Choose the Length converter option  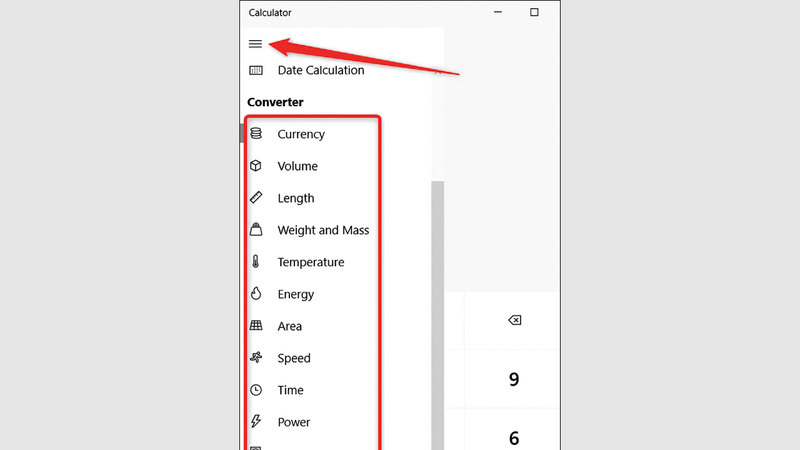[296, 198]
